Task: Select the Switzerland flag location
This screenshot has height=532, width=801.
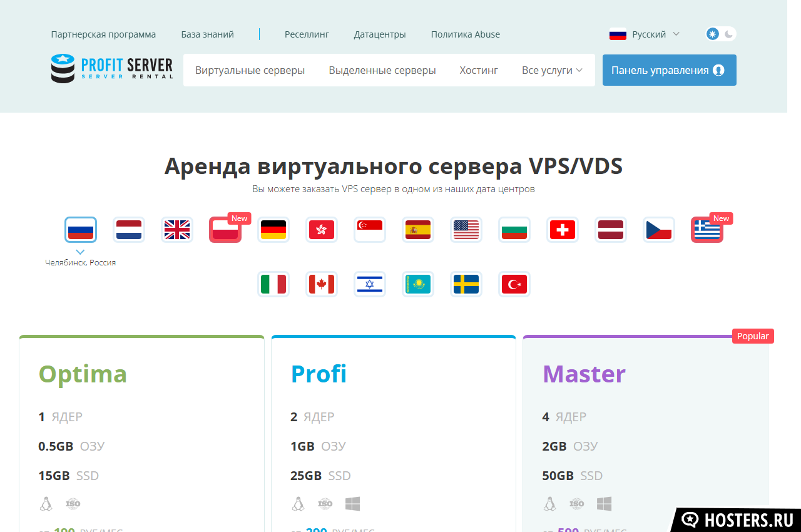Action: (x=563, y=230)
